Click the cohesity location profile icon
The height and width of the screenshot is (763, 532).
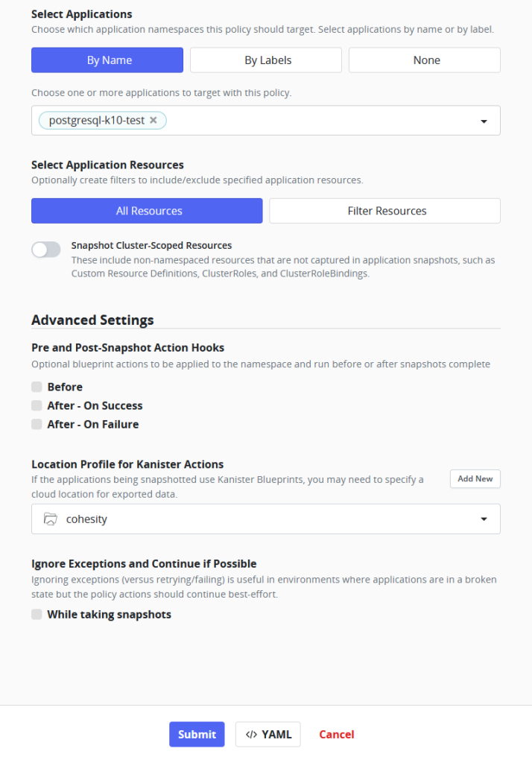pyautogui.click(x=51, y=519)
